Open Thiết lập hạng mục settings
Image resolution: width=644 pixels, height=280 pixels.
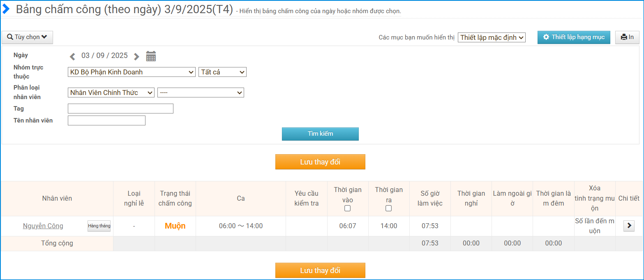pos(574,37)
